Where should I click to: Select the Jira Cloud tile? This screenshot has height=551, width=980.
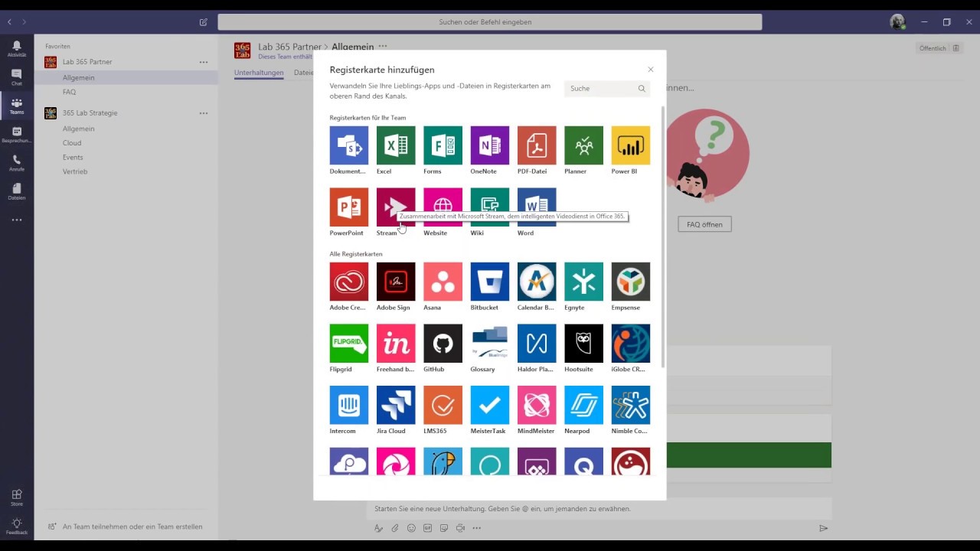[396, 405]
